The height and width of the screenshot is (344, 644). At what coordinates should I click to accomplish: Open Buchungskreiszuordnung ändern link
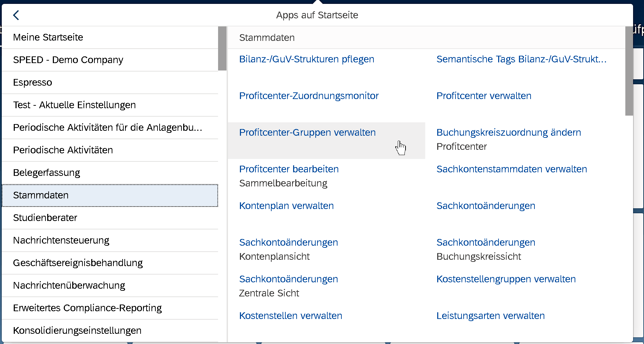(x=509, y=133)
